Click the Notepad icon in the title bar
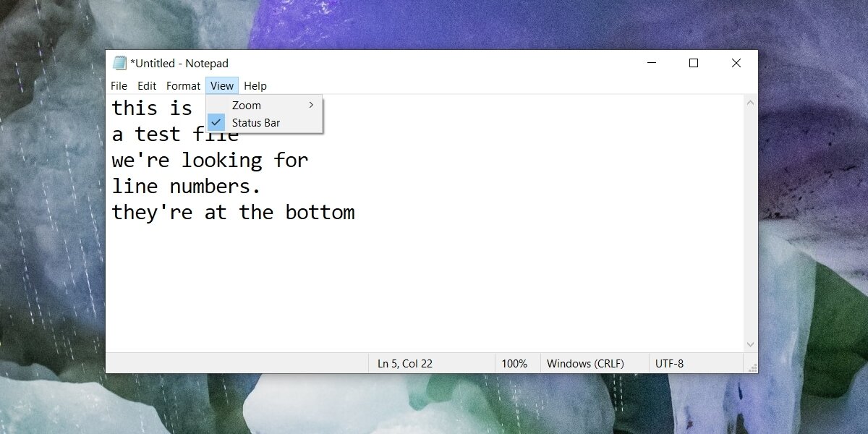The width and height of the screenshot is (868, 434). (119, 63)
